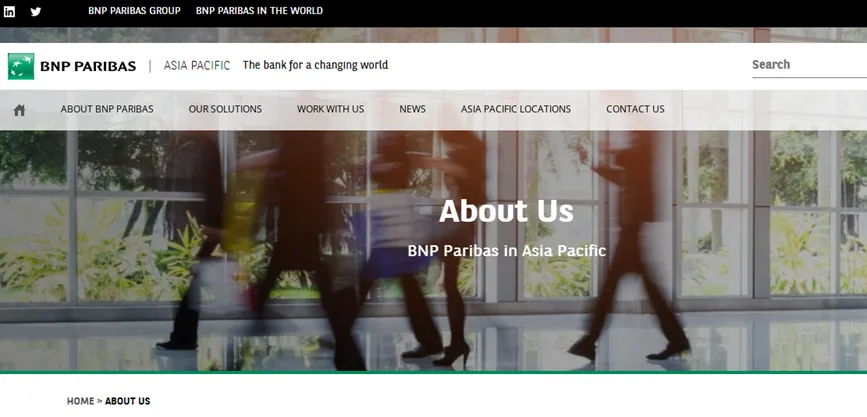Open the News menu item
Image resolution: width=867 pixels, height=417 pixels.
(x=412, y=109)
